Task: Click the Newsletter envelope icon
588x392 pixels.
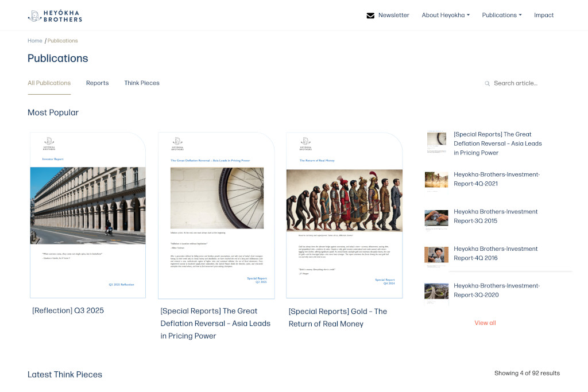Action: (370, 15)
